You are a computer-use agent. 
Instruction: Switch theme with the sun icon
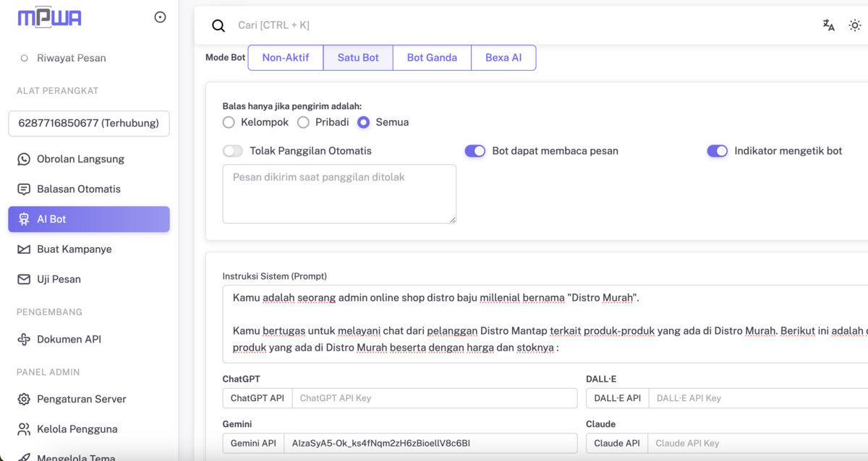coord(855,25)
